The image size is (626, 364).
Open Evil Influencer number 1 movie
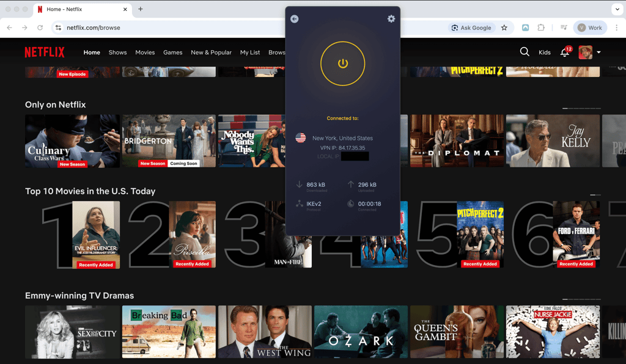(x=96, y=235)
